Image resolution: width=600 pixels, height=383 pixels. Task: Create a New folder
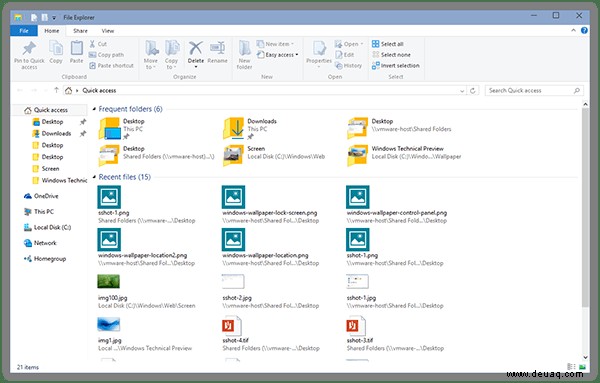pyautogui.click(x=244, y=55)
